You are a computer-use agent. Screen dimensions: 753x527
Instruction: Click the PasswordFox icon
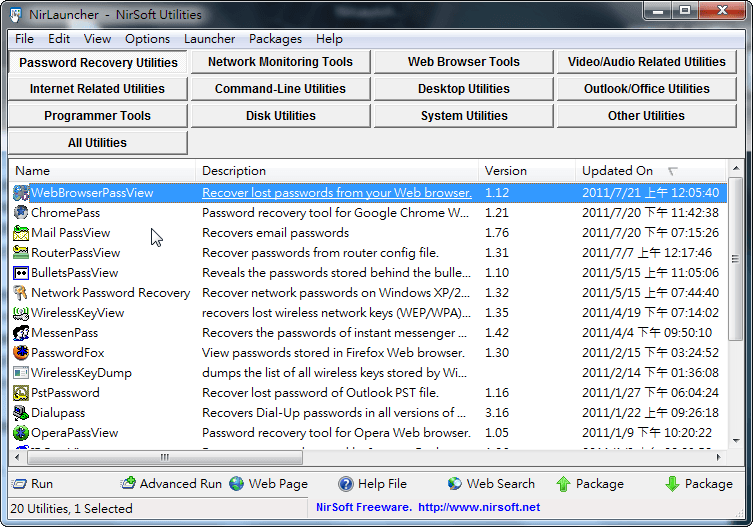[x=21, y=353]
